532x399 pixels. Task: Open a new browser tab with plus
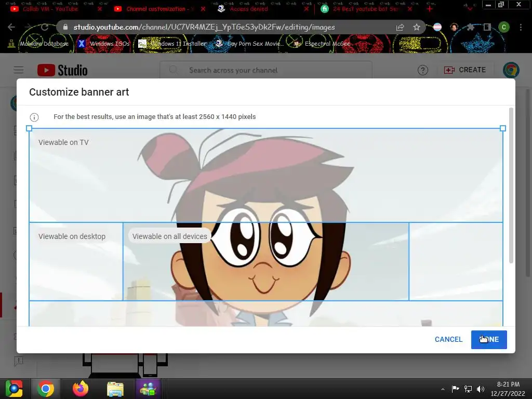point(430,9)
